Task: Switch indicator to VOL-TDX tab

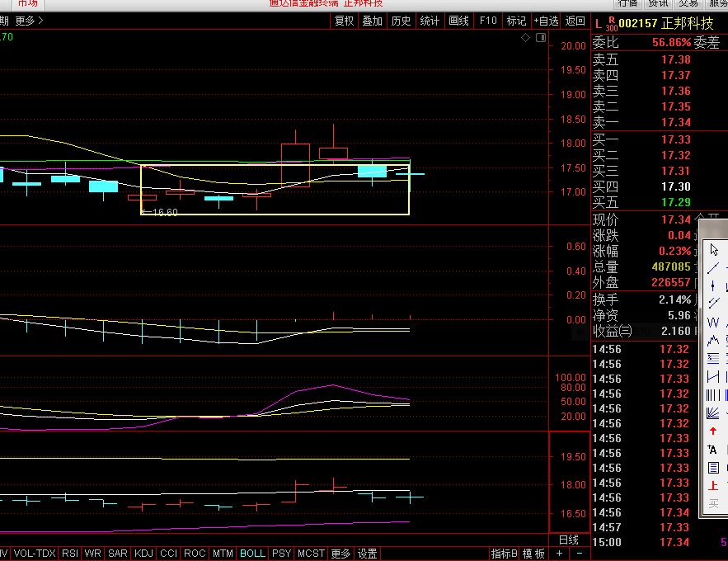Action: (35, 554)
